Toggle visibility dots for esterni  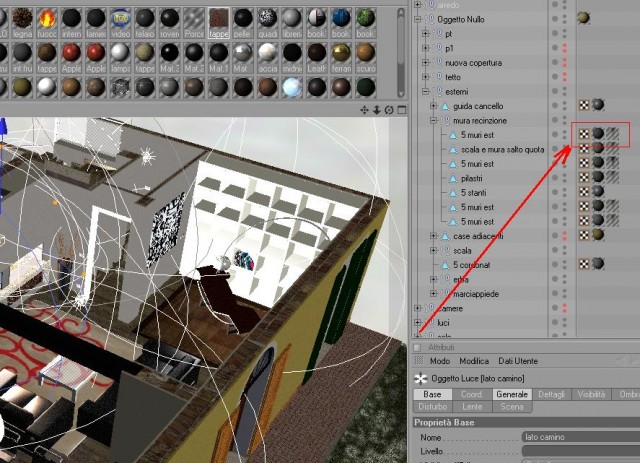(564, 91)
